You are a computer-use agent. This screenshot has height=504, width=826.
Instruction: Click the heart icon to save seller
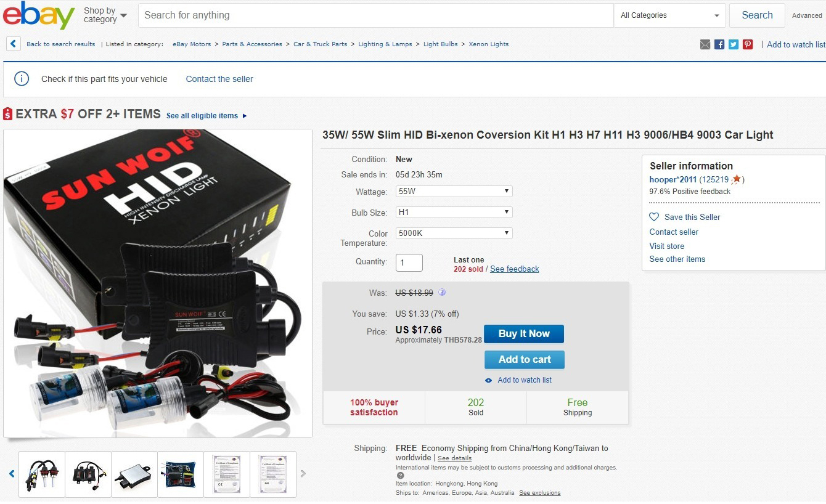654,217
